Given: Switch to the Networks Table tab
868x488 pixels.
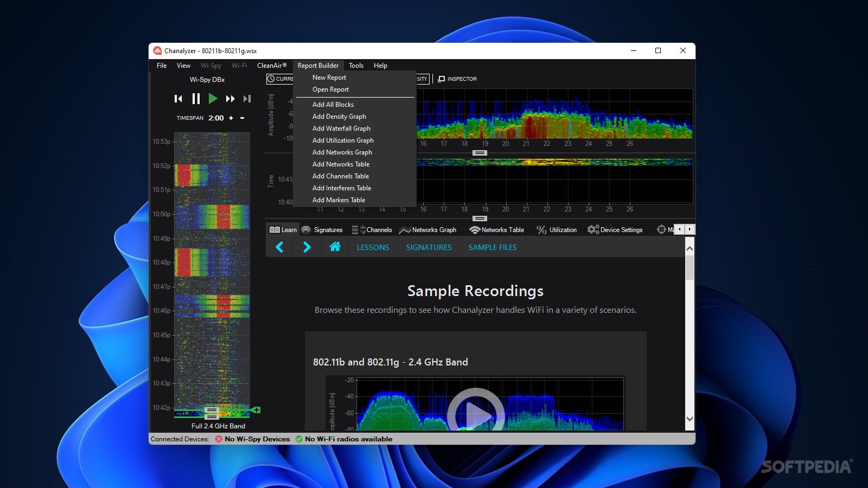Looking at the screenshot, I should [x=496, y=230].
